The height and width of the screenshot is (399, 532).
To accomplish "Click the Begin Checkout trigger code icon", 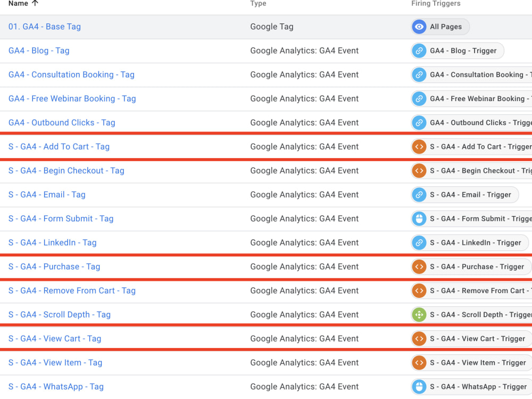I will click(419, 171).
